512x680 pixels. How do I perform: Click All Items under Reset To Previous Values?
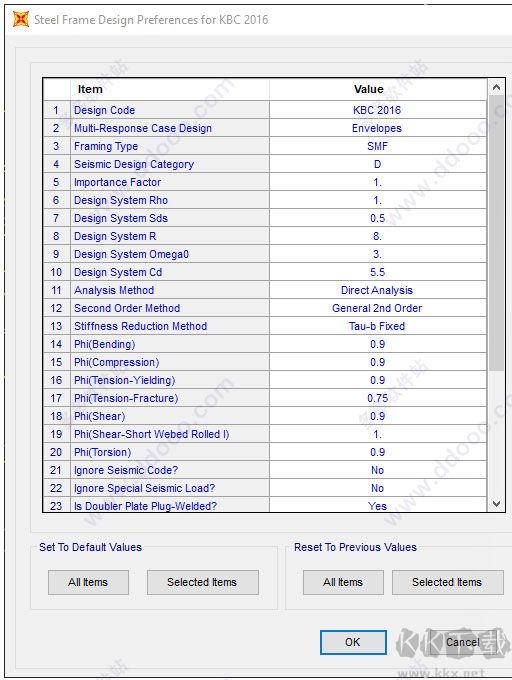coord(343,582)
